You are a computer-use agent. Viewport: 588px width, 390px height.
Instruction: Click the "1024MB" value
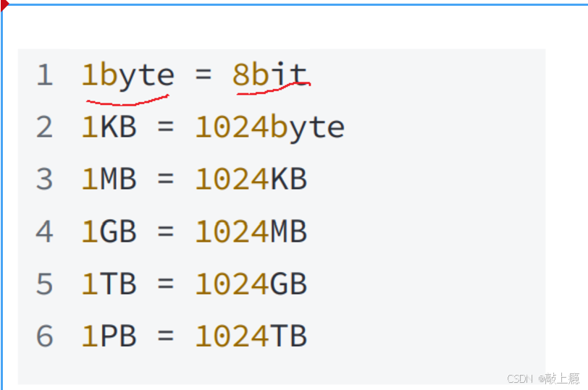pyautogui.click(x=251, y=232)
